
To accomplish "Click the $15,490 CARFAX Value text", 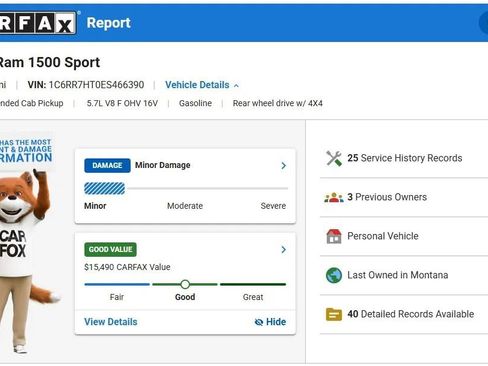I will click(x=127, y=267).
